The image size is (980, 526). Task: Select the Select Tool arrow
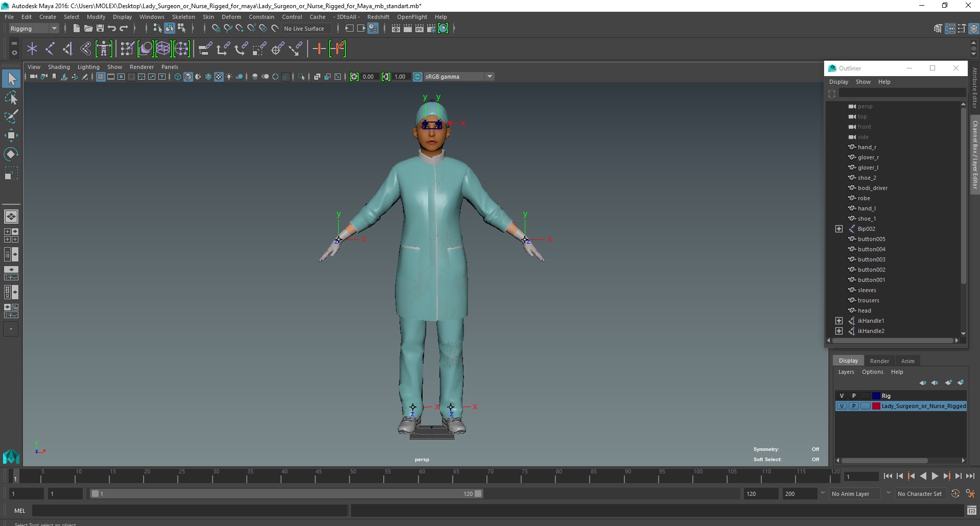pos(11,79)
